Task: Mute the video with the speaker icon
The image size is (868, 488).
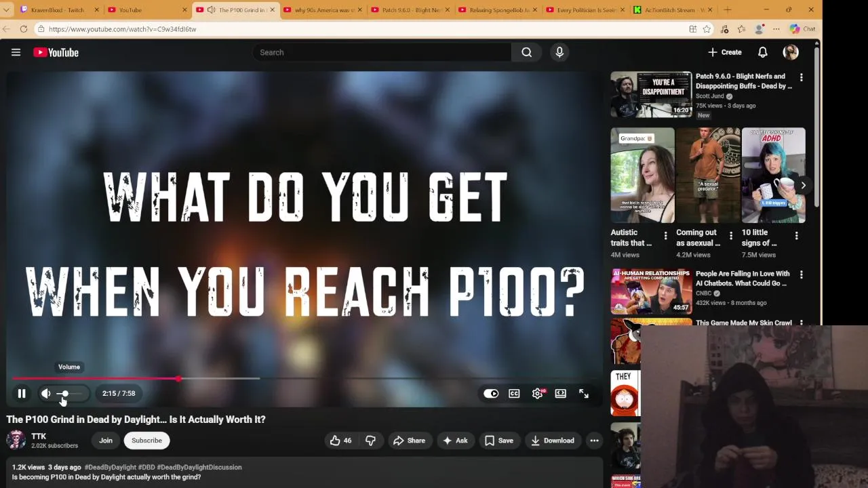Action: [45, 393]
